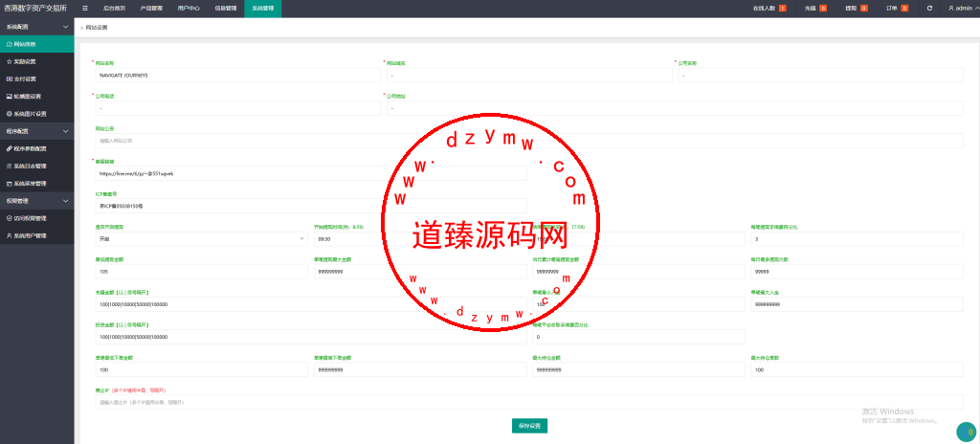
Task: Open 支付设置 sidebar icon item
Action: [10, 79]
